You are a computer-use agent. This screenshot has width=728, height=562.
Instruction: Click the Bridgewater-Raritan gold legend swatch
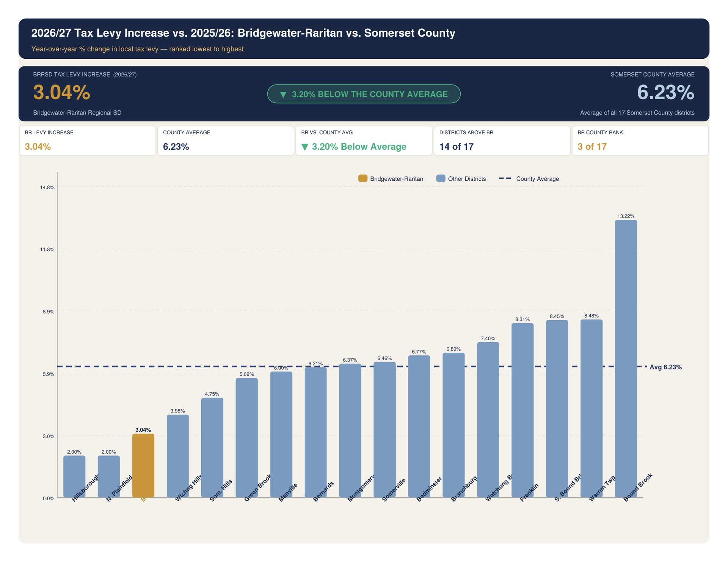tap(362, 178)
